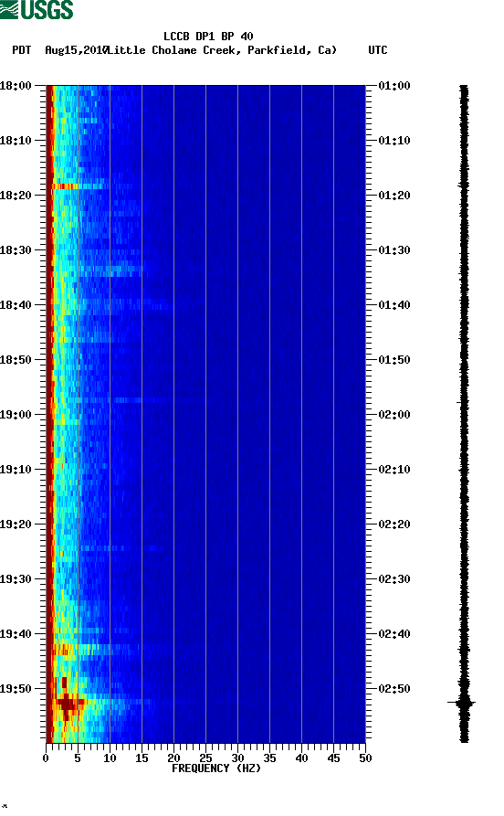Click the dark red event blob near 19:52

67,704
